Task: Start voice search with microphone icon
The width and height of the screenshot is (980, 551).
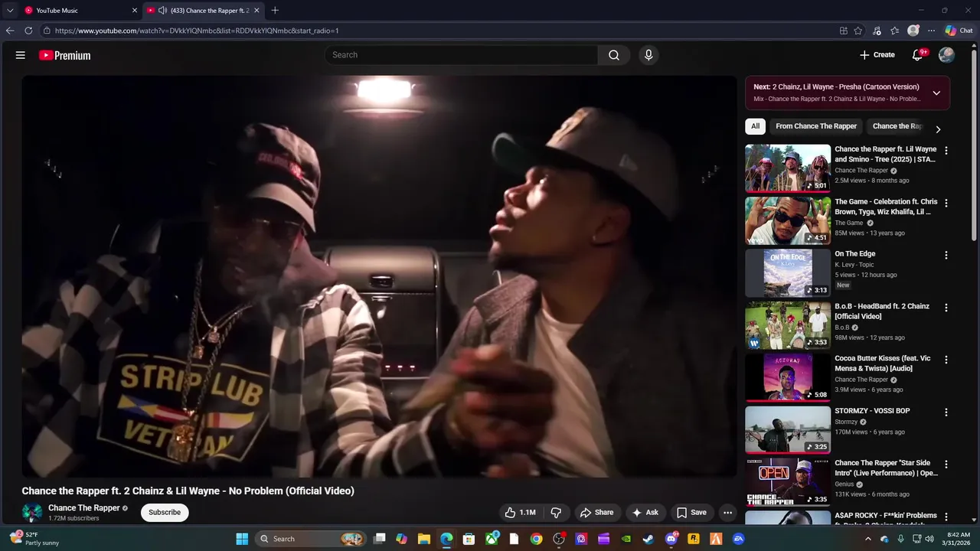Action: click(x=648, y=55)
